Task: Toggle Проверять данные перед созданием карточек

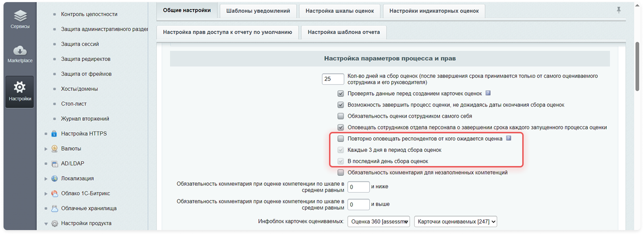Action: coord(341,94)
